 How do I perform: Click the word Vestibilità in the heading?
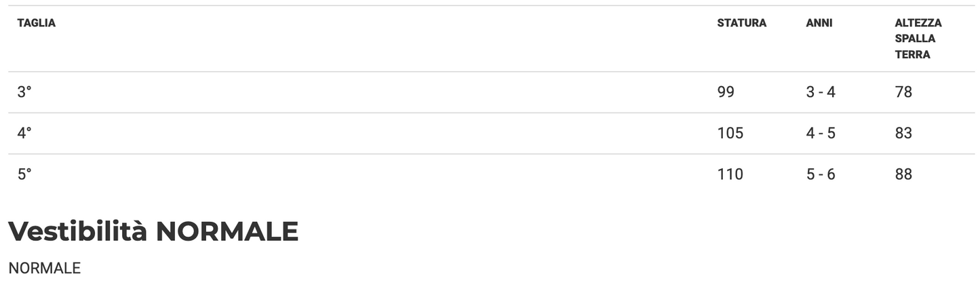click(77, 232)
